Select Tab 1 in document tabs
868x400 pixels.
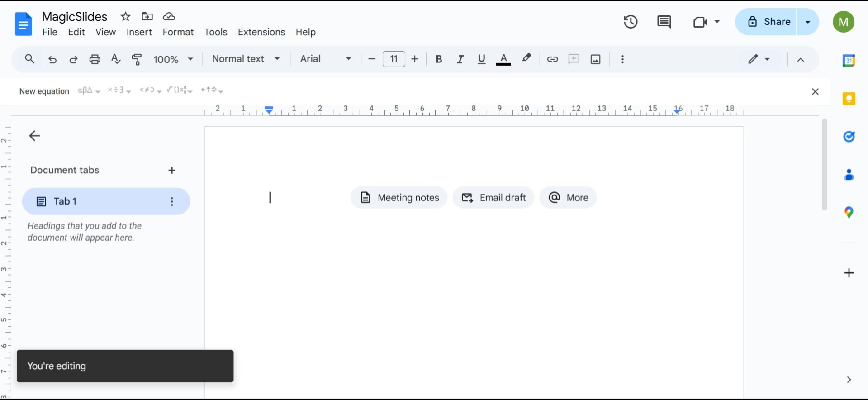click(x=106, y=201)
